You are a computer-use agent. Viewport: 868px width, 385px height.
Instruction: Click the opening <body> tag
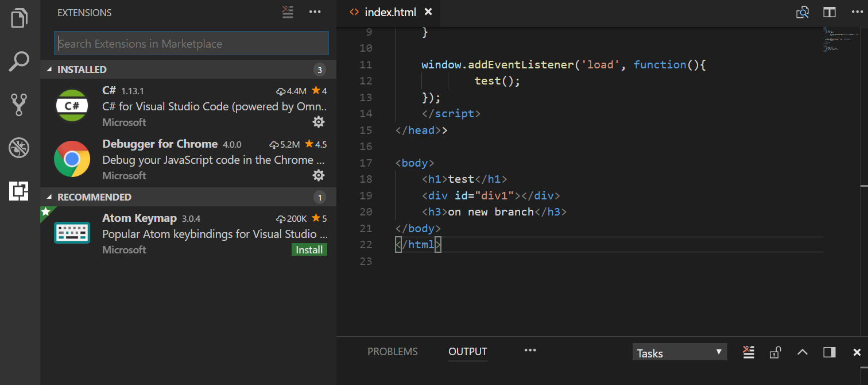click(414, 163)
